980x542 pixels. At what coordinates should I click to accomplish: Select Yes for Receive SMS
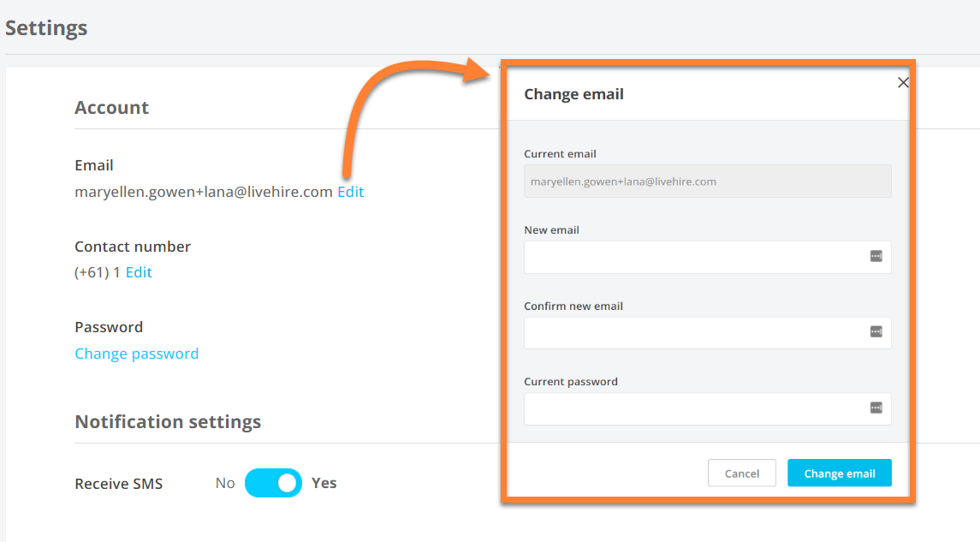(324, 483)
